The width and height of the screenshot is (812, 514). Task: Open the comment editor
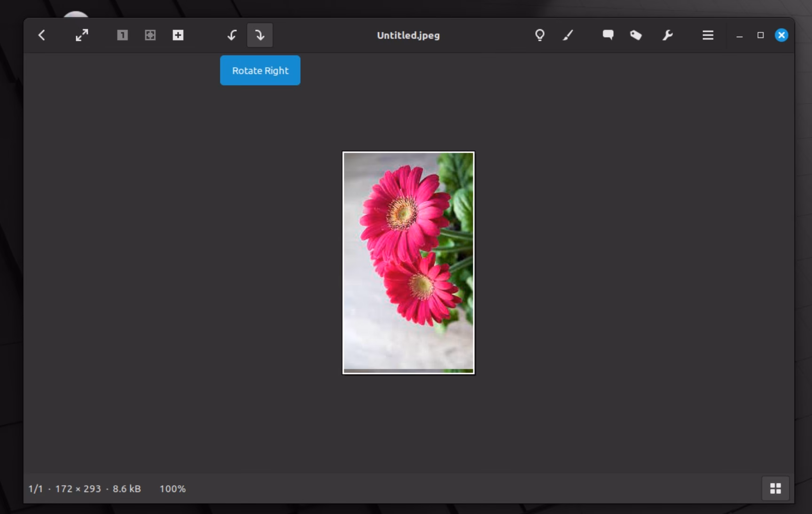point(608,35)
